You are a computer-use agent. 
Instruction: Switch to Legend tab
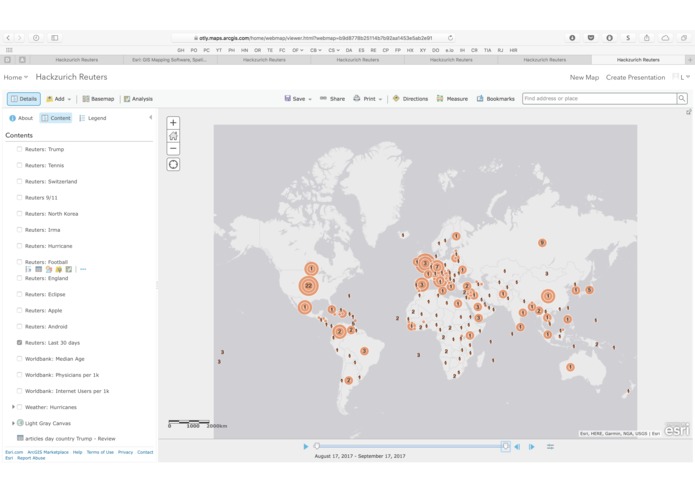93,118
